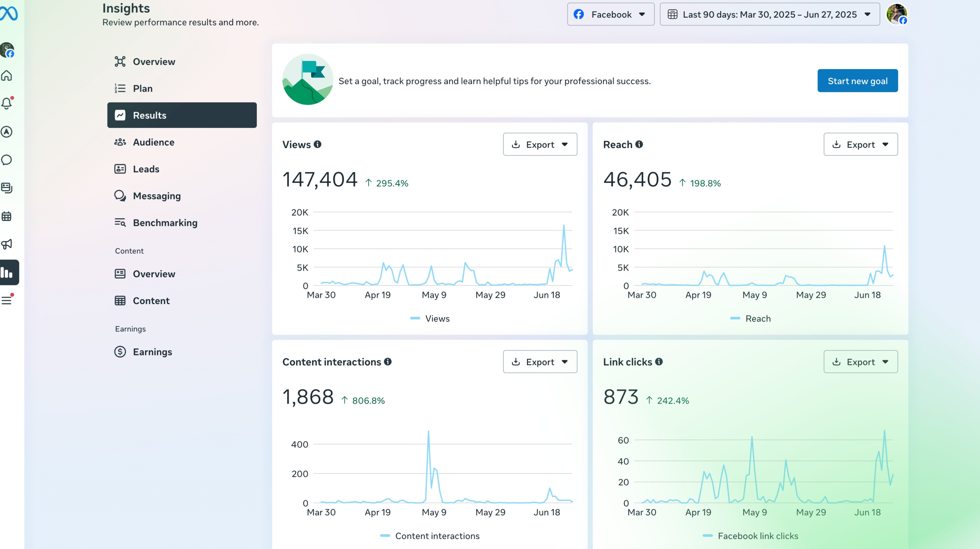Image resolution: width=980 pixels, height=549 pixels.
Task: Click the Views info icon
Action: coord(317,144)
